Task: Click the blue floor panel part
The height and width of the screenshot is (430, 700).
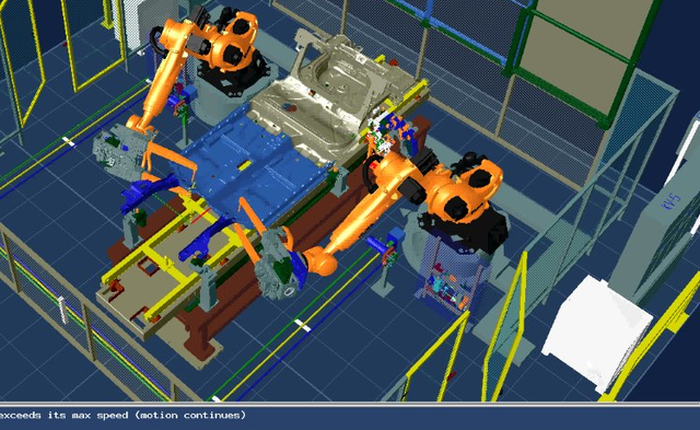Action: click(250, 168)
